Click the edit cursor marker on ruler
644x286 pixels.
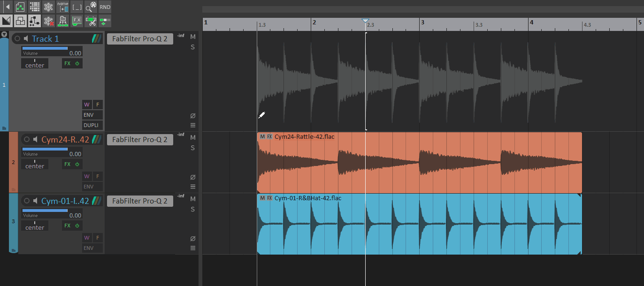[x=365, y=21]
